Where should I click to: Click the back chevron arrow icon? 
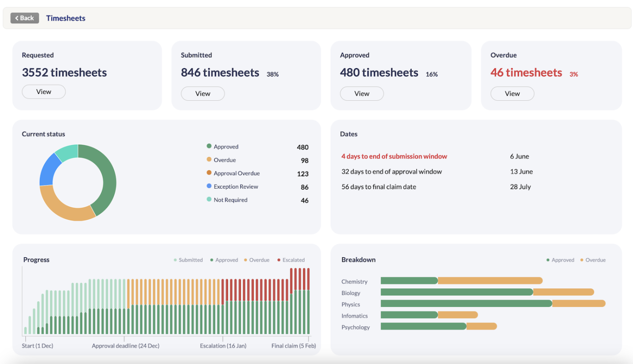[17, 18]
